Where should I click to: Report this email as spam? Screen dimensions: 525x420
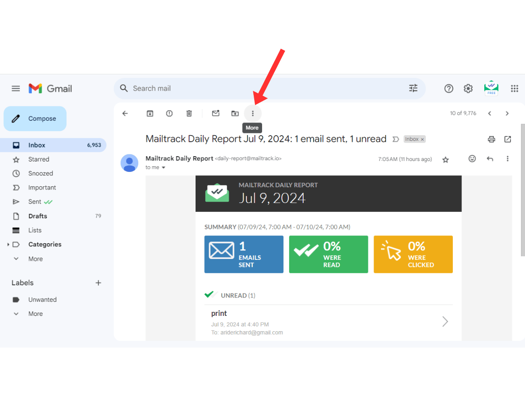[169, 113]
